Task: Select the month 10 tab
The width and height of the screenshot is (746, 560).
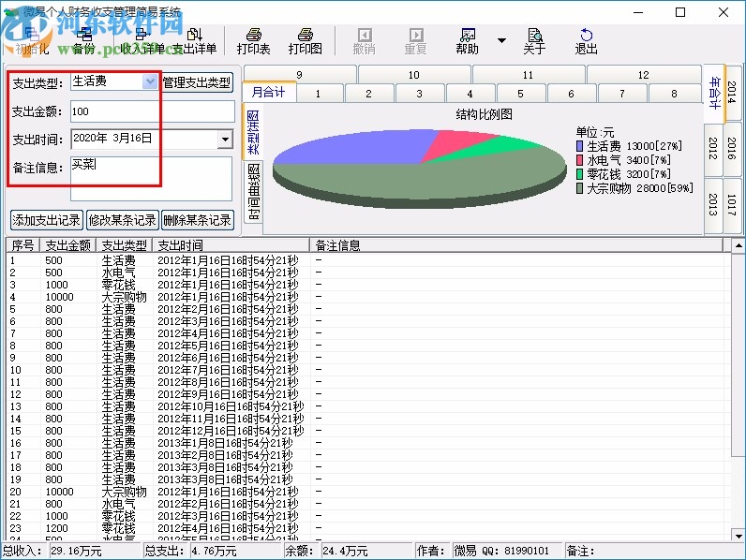Action: tap(414, 75)
